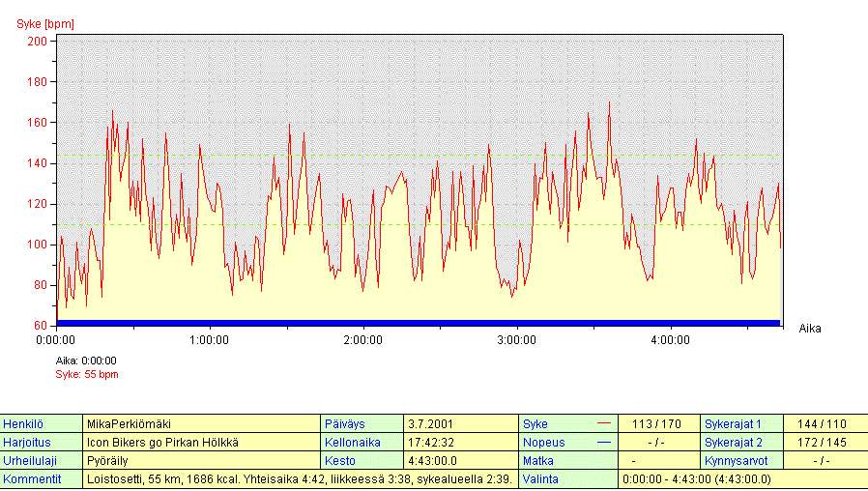Click the date value 3.7.2001
The width and height of the screenshot is (868, 491).
pyautogui.click(x=430, y=424)
